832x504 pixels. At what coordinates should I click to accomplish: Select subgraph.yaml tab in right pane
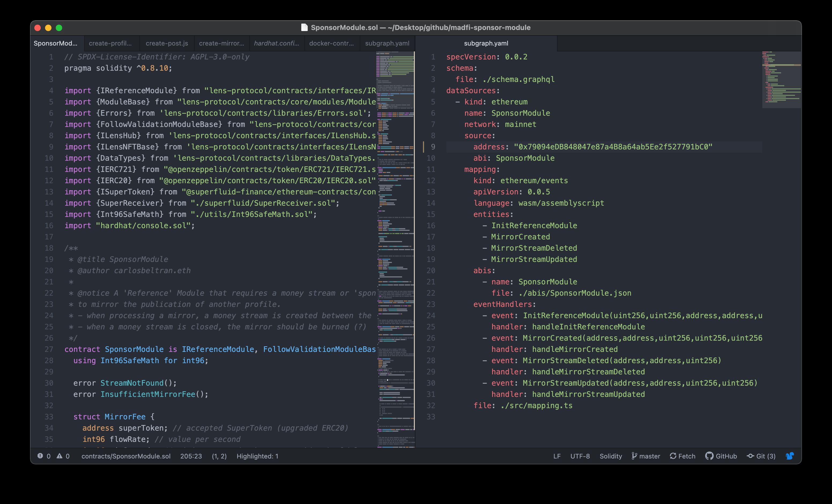[x=486, y=43]
